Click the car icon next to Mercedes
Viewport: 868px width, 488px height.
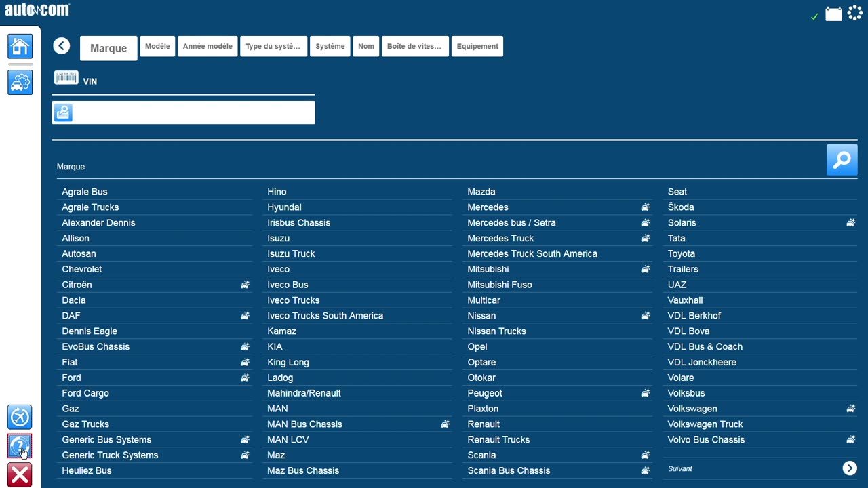click(646, 207)
